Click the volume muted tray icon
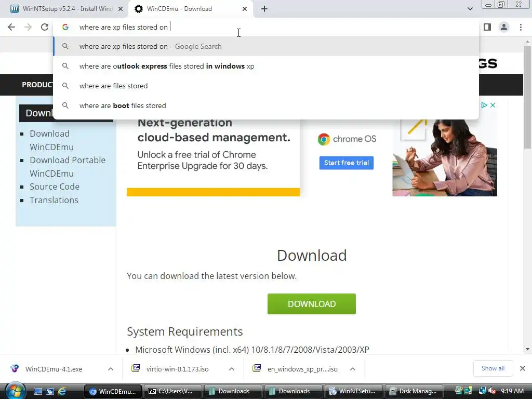This screenshot has width=532, height=399. [x=492, y=391]
